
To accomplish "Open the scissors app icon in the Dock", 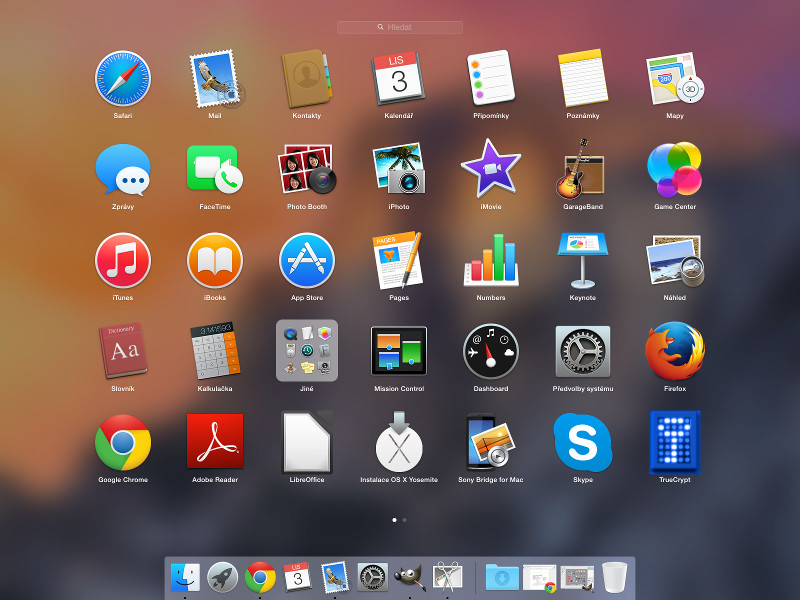I will [447, 577].
